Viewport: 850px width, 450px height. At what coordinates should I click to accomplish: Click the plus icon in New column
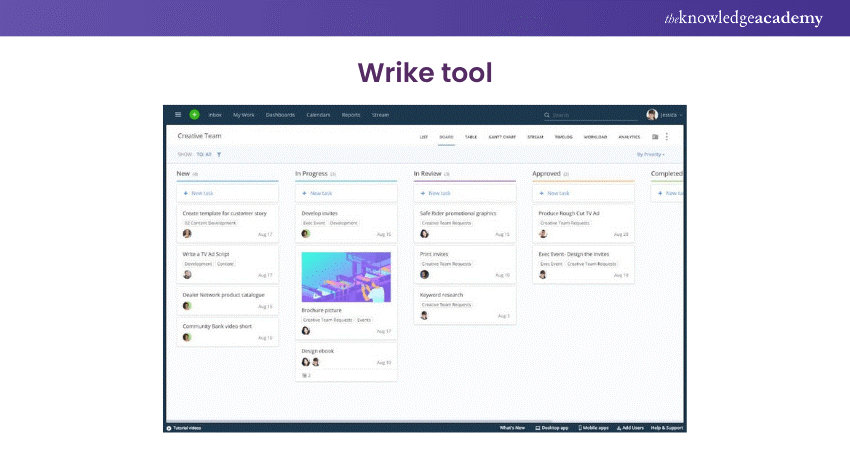[185, 193]
